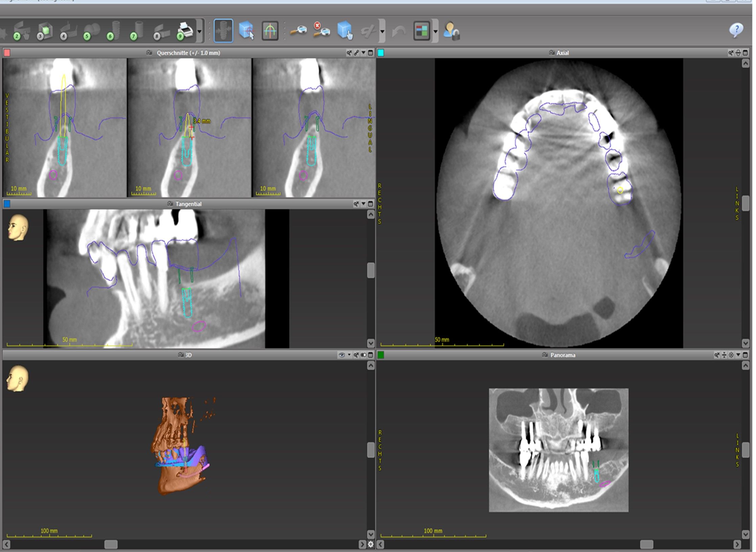Open the Panorama panel options dropdown arrow

click(738, 355)
